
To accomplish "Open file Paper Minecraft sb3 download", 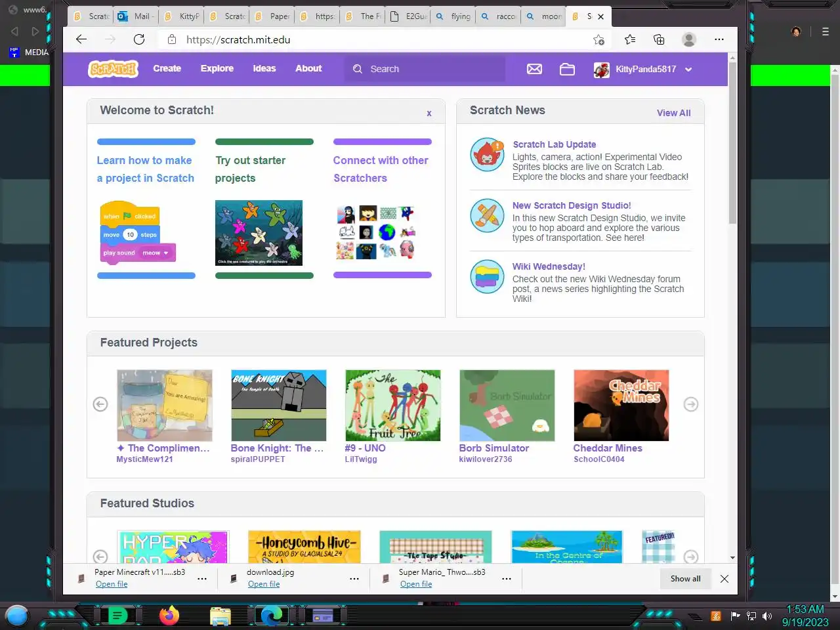I will click(x=112, y=584).
